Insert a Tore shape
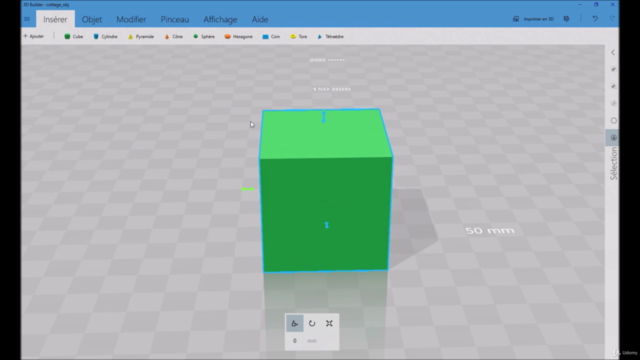This screenshot has width=640, height=360. tap(298, 36)
